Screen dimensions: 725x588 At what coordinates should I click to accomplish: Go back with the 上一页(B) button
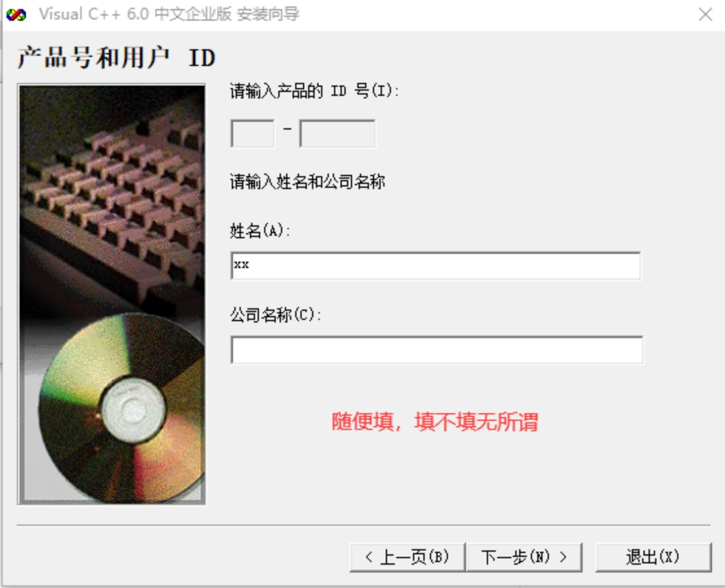click(x=407, y=557)
